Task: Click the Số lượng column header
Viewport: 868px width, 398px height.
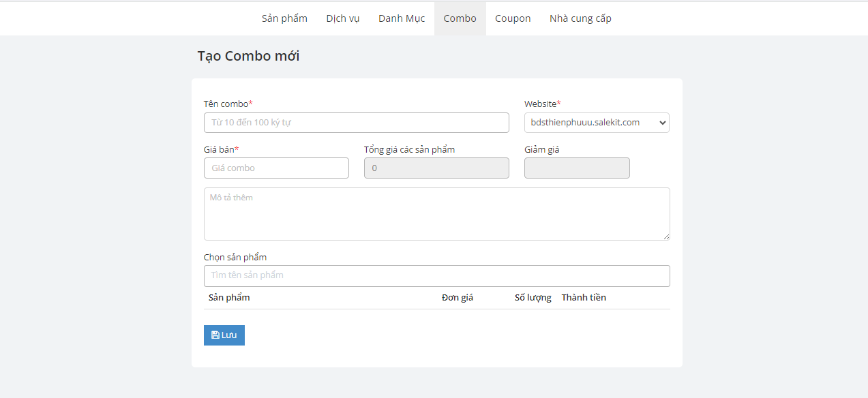Action: coord(533,298)
